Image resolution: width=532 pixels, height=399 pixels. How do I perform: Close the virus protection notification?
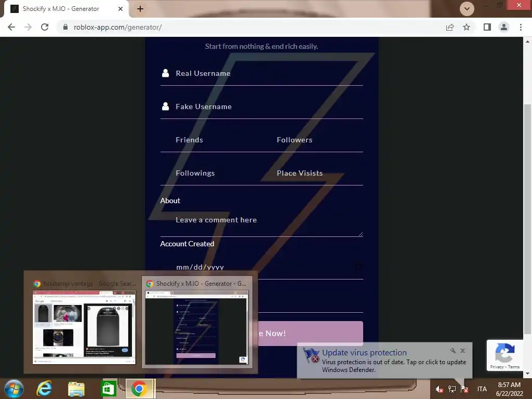click(x=462, y=351)
